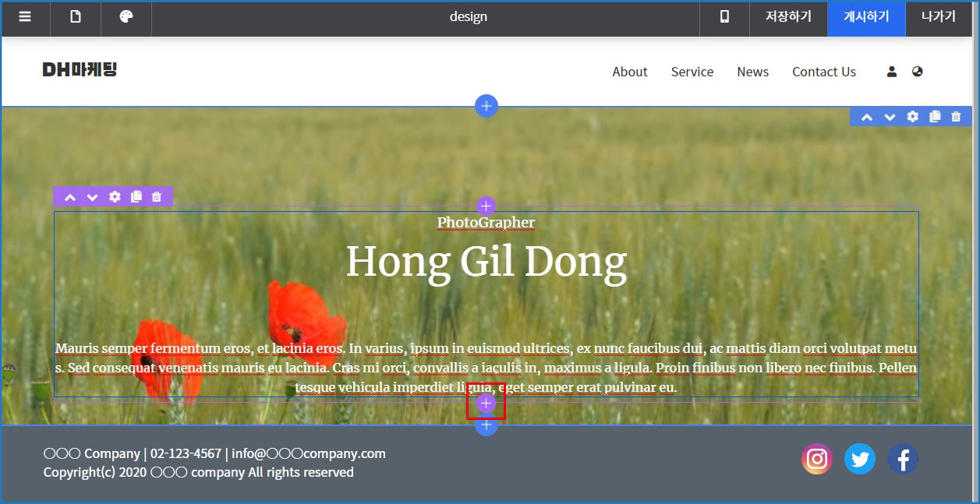Move block down with purple toolbar chevron
Image resolution: width=980 pixels, height=504 pixels.
pyautogui.click(x=92, y=197)
